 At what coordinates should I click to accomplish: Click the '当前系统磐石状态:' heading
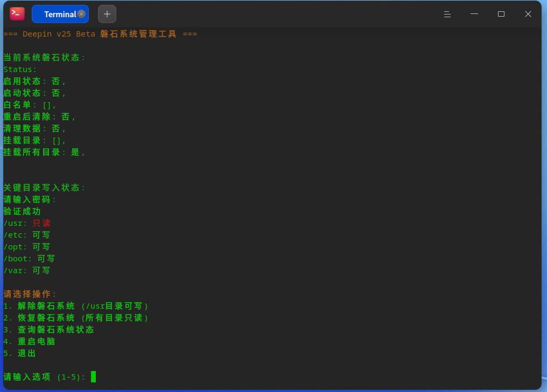tap(44, 58)
